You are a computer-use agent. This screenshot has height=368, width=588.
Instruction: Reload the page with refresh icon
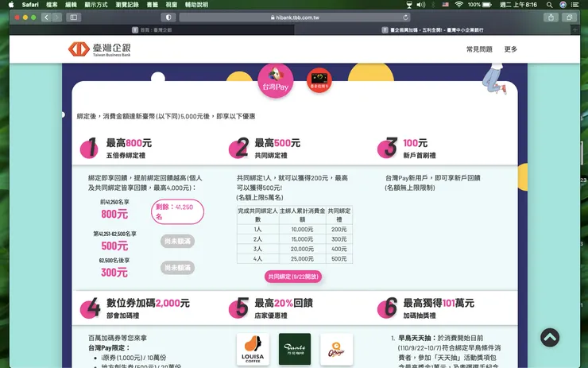point(405,17)
